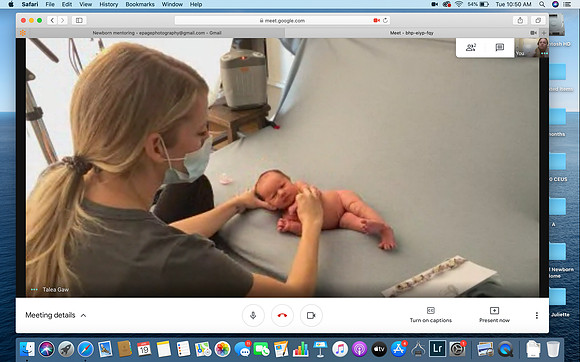Viewport: 580px width, 362px height.
Task: Open the Help menu
Action: click(x=196, y=4)
